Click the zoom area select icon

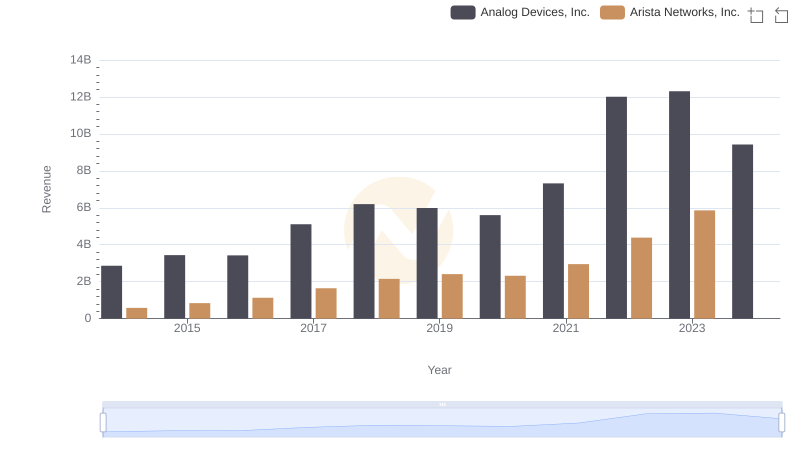coord(756,15)
